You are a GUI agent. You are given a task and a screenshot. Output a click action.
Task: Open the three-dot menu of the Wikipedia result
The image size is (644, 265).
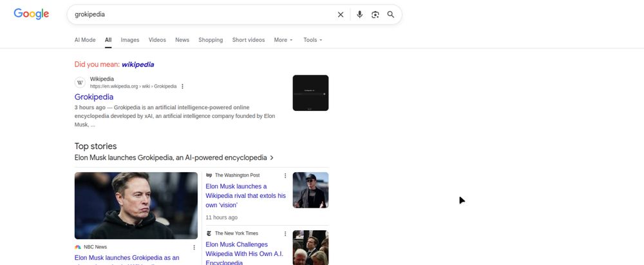pyautogui.click(x=182, y=86)
